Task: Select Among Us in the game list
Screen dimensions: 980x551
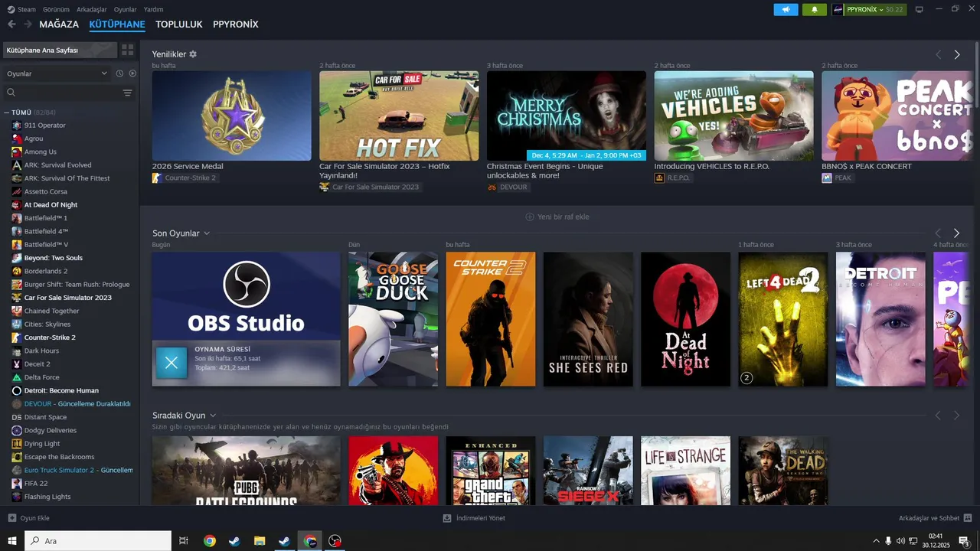Action: click(x=41, y=152)
